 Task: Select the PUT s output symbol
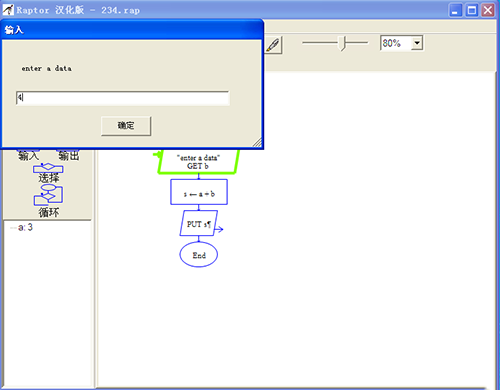point(199,223)
